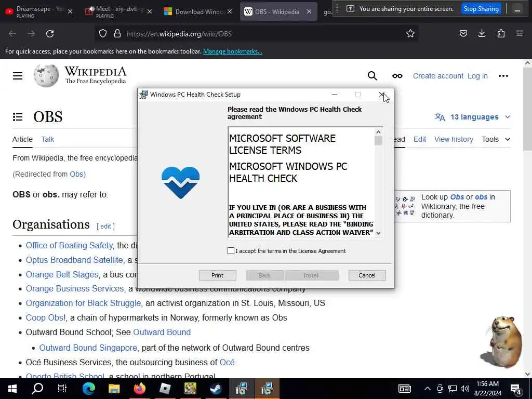The height and width of the screenshot is (399, 532).
Task: Accept the terms in the License Agreement
Action: coord(231,251)
